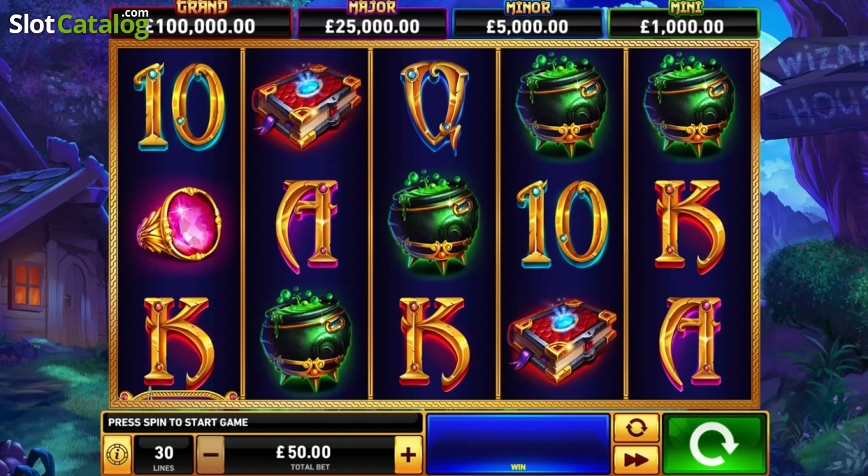Toggle the autoplay circular arrows button

pyautogui.click(x=636, y=428)
